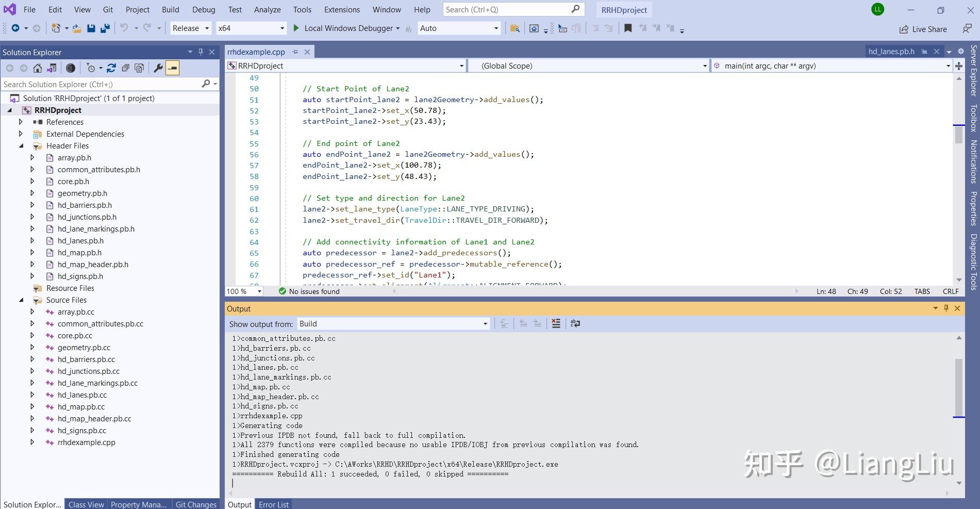Open the Build menu
The height and width of the screenshot is (509, 980).
point(170,10)
